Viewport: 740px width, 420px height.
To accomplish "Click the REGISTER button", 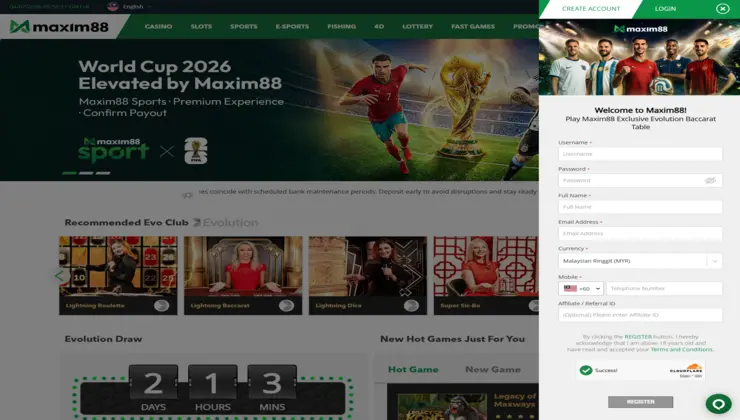I will 640,402.
